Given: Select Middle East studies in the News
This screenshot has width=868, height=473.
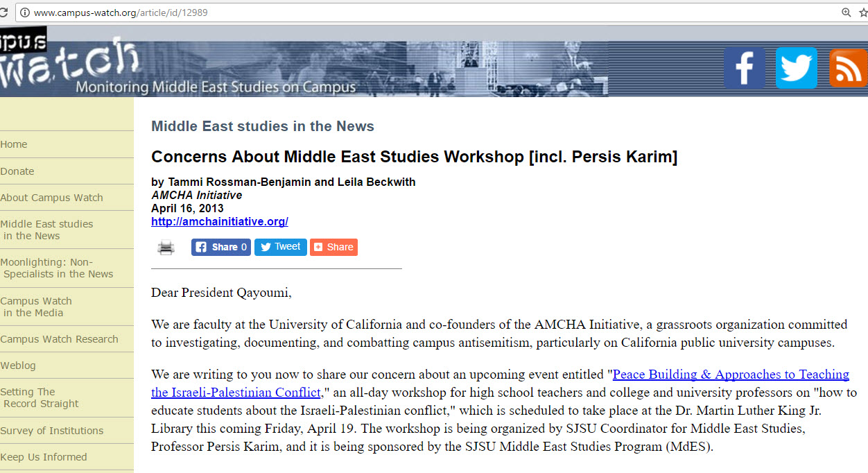Looking at the screenshot, I should tap(46, 230).
